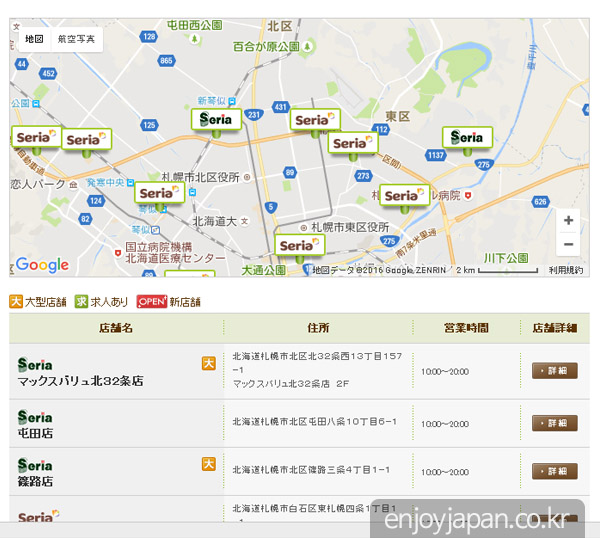Click 屯田店 store name
600x538 pixels.
coord(35,434)
